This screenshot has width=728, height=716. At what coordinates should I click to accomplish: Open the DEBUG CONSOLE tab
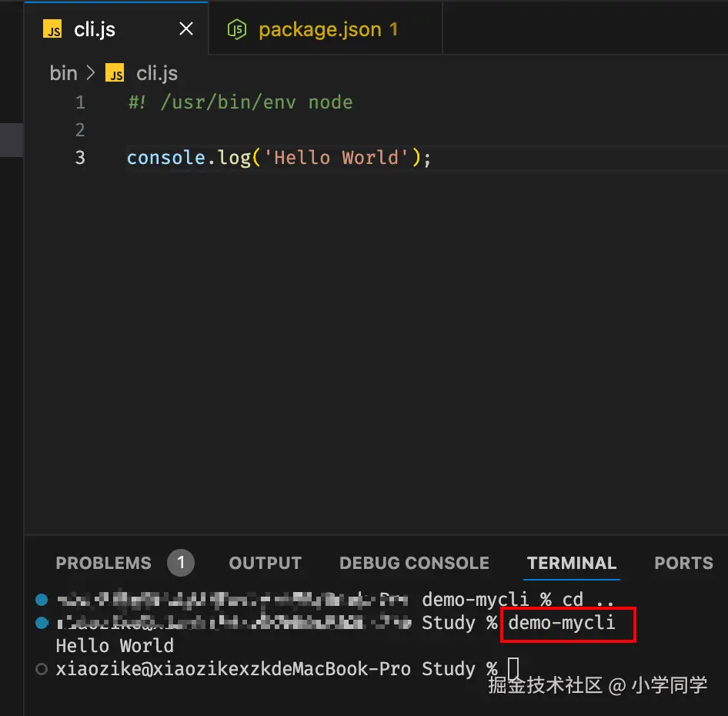tap(414, 563)
